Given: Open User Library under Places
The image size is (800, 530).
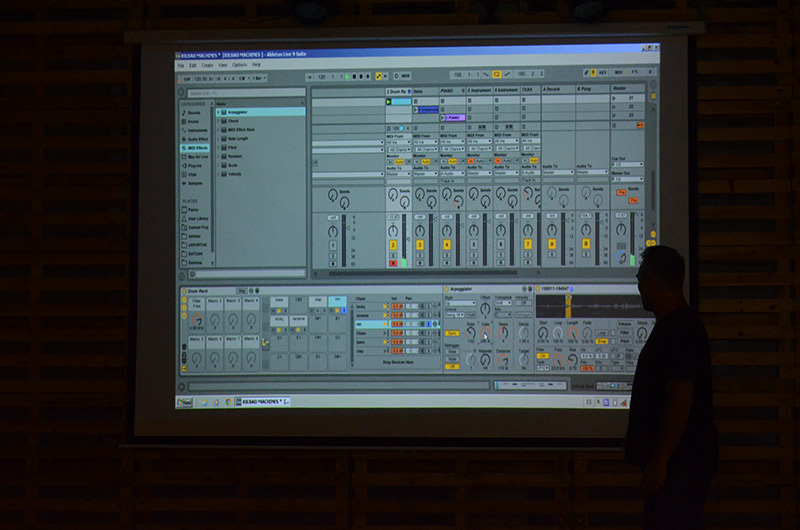Looking at the screenshot, I should tap(196, 218).
